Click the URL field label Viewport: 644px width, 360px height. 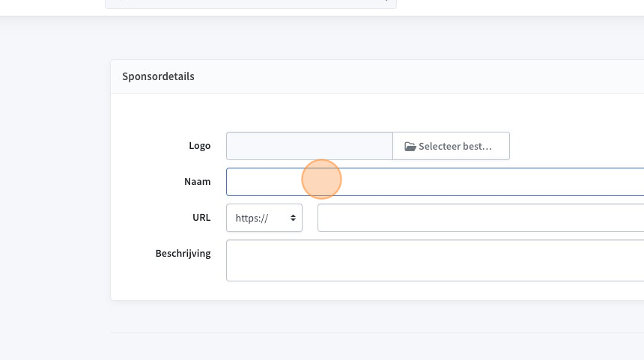[x=201, y=218]
